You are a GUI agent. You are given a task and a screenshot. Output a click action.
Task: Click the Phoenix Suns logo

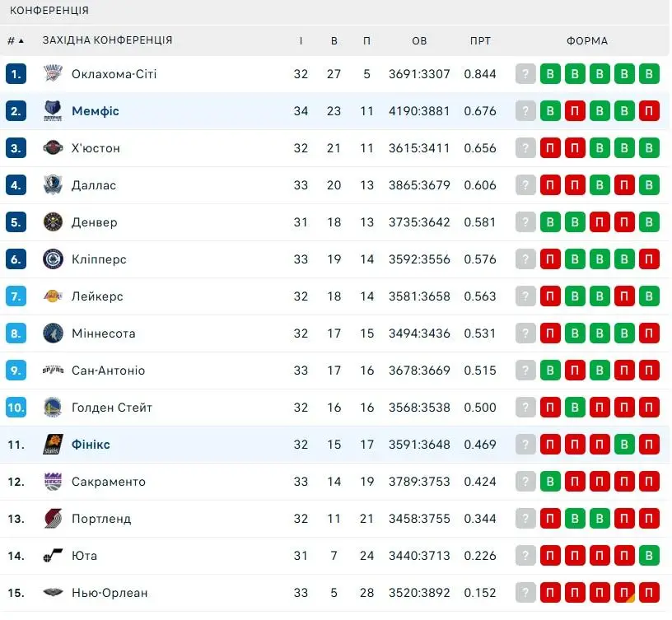tap(54, 445)
